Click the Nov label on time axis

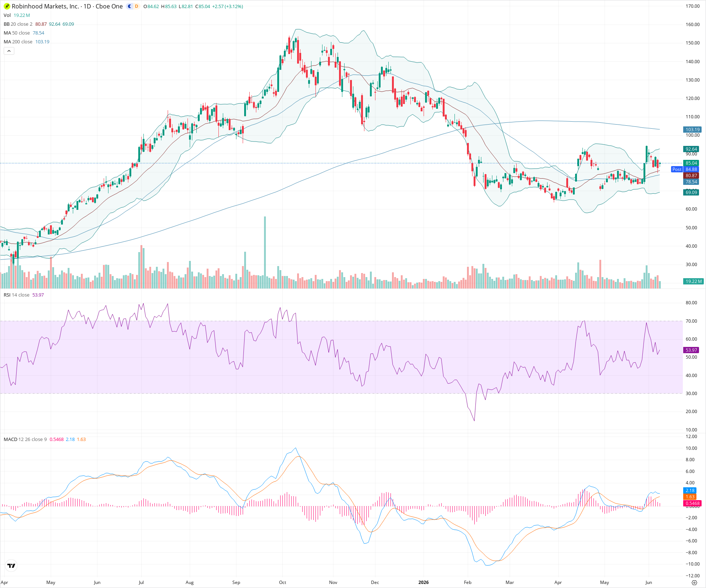[x=333, y=582]
